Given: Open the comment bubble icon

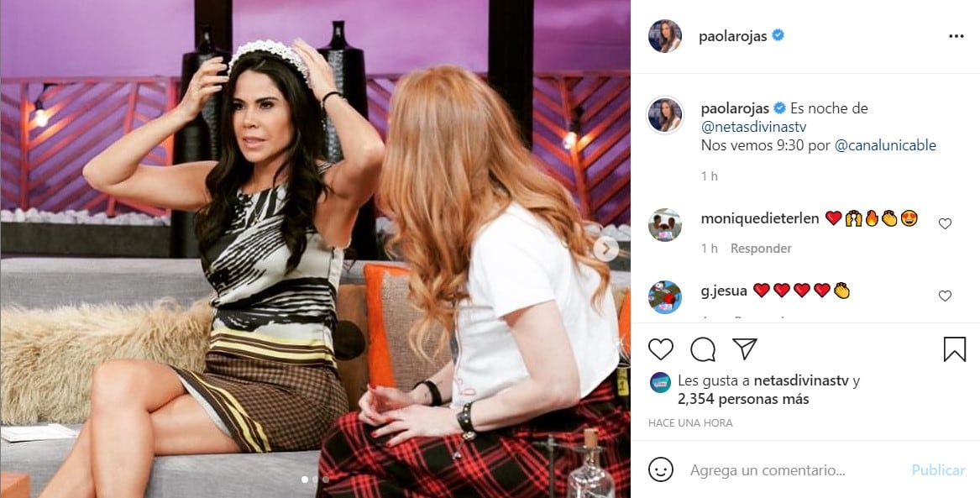Looking at the screenshot, I should tap(703, 349).
